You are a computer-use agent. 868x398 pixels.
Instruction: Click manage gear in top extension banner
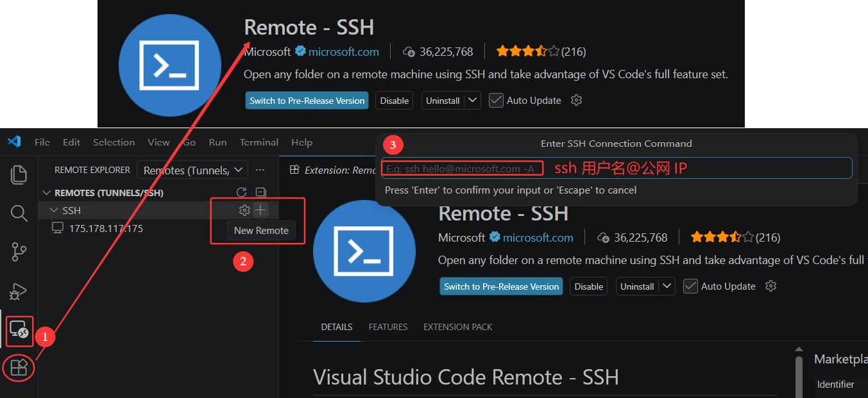click(576, 100)
